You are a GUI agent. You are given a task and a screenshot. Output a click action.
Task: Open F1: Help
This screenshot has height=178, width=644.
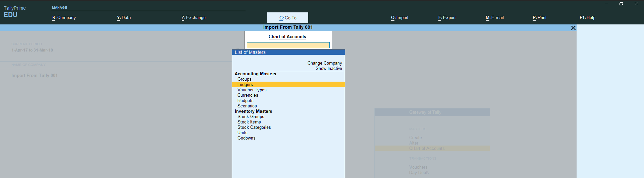pyautogui.click(x=588, y=18)
